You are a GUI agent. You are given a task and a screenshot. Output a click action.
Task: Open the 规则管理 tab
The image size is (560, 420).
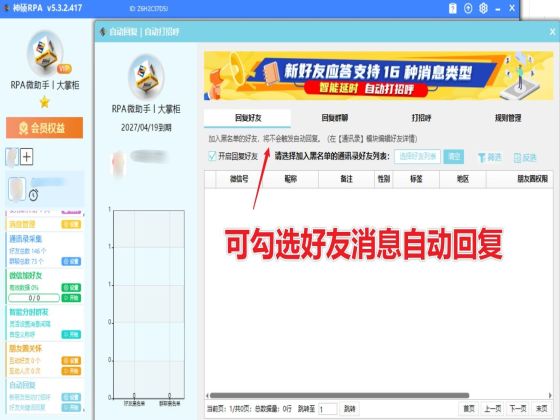coord(508,118)
